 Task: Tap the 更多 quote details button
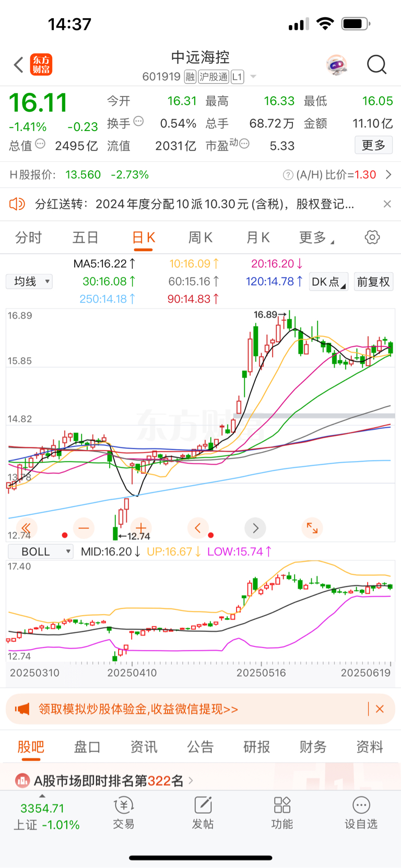coord(373,145)
